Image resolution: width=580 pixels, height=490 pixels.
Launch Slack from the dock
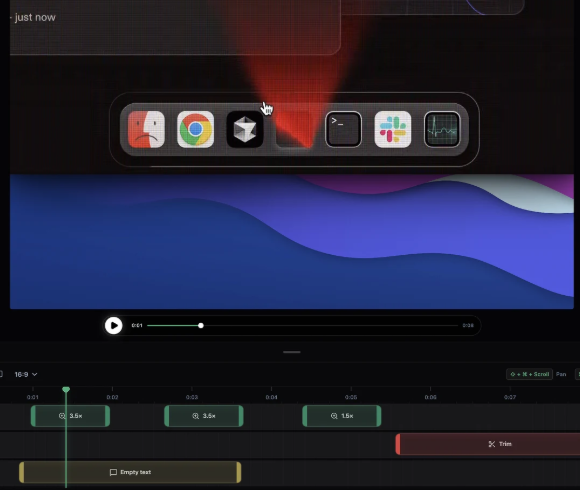coord(392,129)
